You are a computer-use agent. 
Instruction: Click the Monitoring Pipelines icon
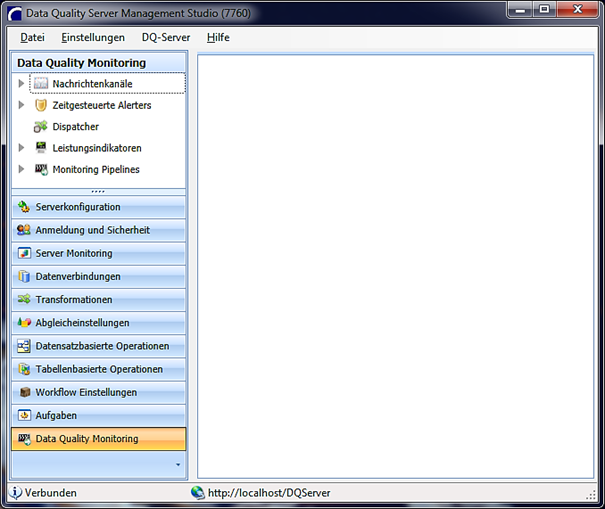[x=41, y=169]
